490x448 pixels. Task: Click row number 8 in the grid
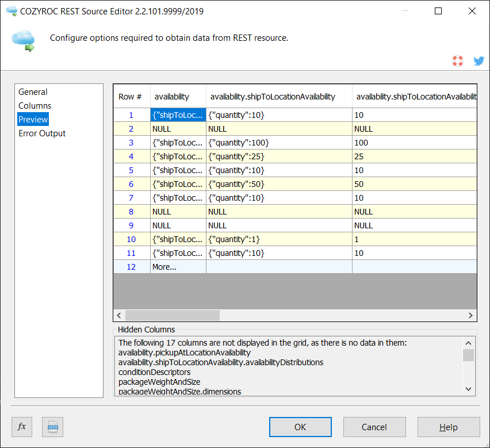click(x=132, y=212)
